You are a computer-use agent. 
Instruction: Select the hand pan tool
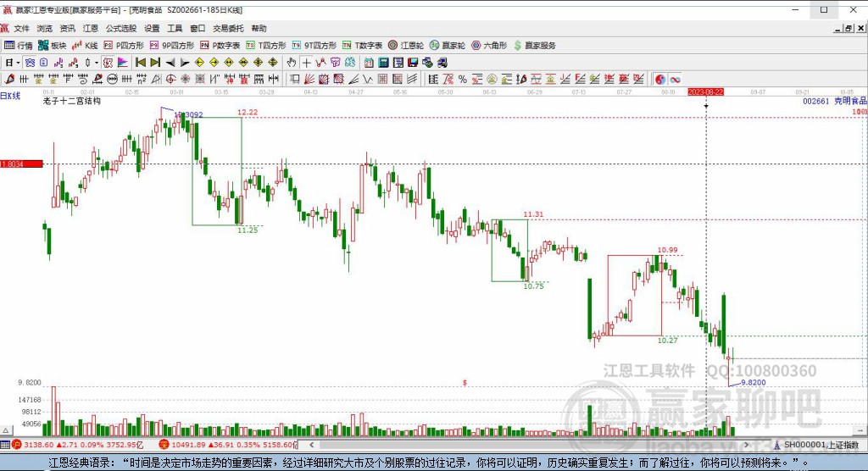(x=292, y=63)
